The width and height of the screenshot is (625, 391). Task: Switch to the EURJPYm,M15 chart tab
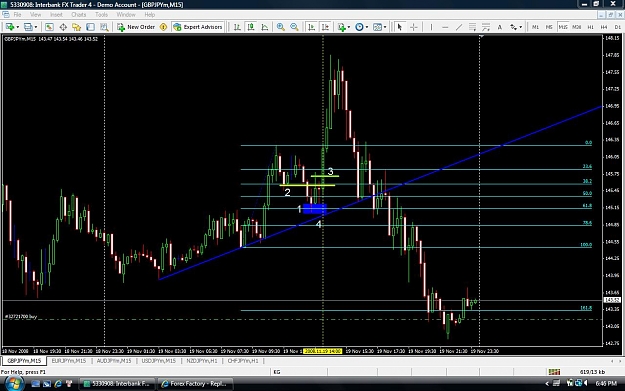[69, 361]
